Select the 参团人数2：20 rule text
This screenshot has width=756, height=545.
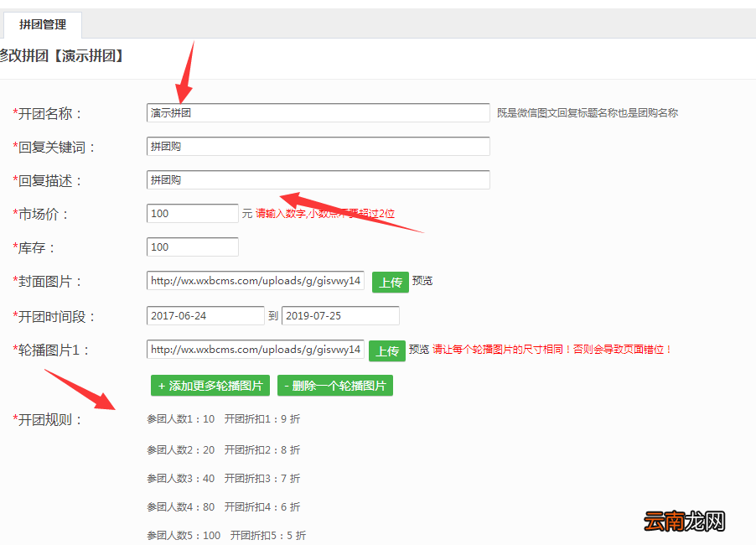pyautogui.click(x=181, y=450)
